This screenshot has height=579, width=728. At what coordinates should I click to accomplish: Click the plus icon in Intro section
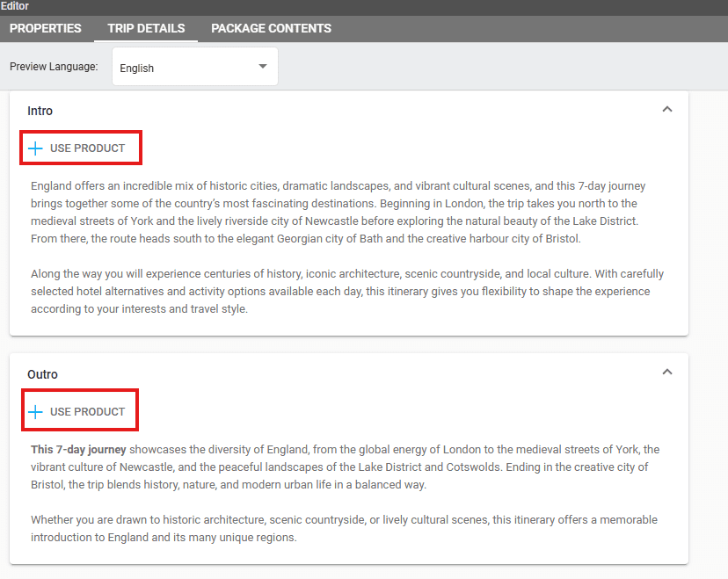[35, 148]
